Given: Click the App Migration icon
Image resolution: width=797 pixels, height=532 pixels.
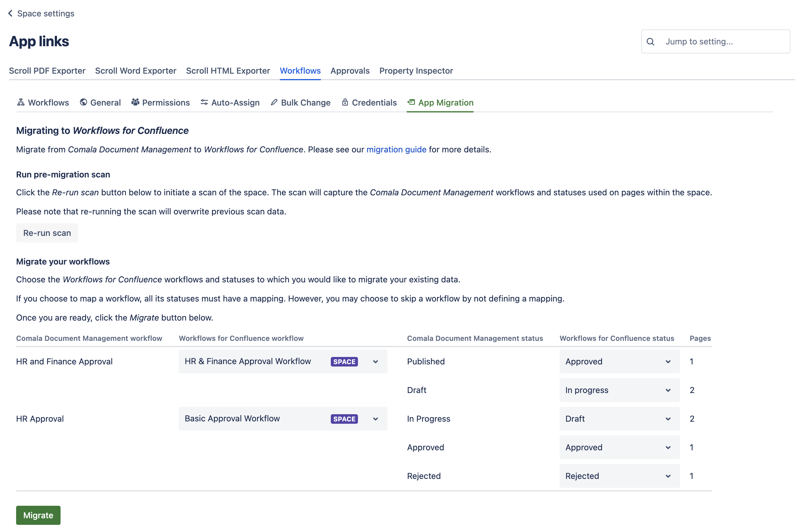Looking at the screenshot, I should tap(411, 102).
